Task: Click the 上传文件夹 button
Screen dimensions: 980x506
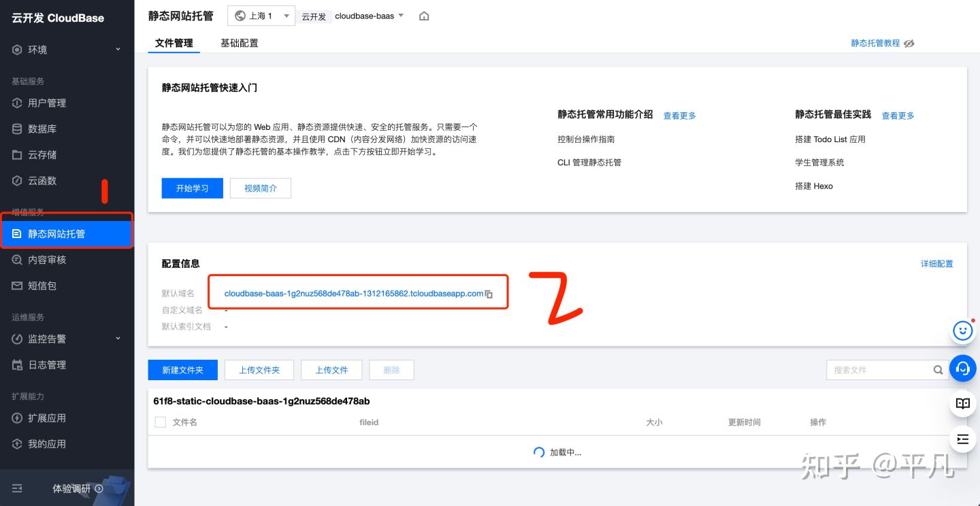Action: (259, 370)
